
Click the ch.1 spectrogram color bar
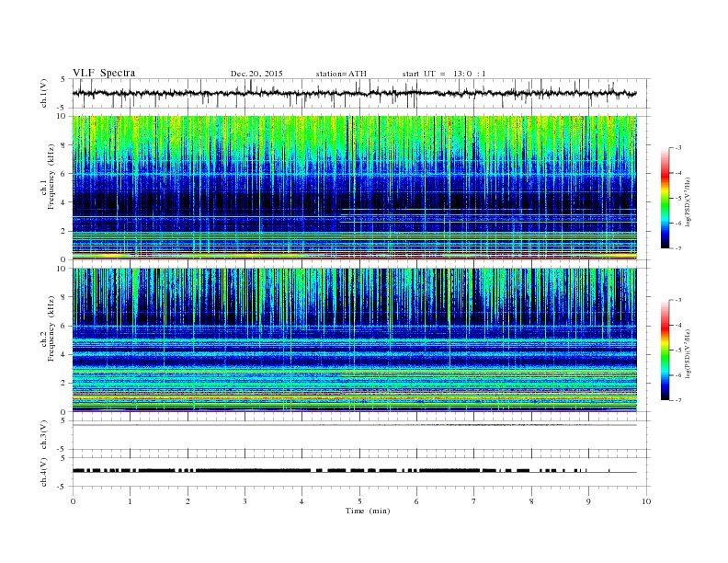click(x=665, y=199)
